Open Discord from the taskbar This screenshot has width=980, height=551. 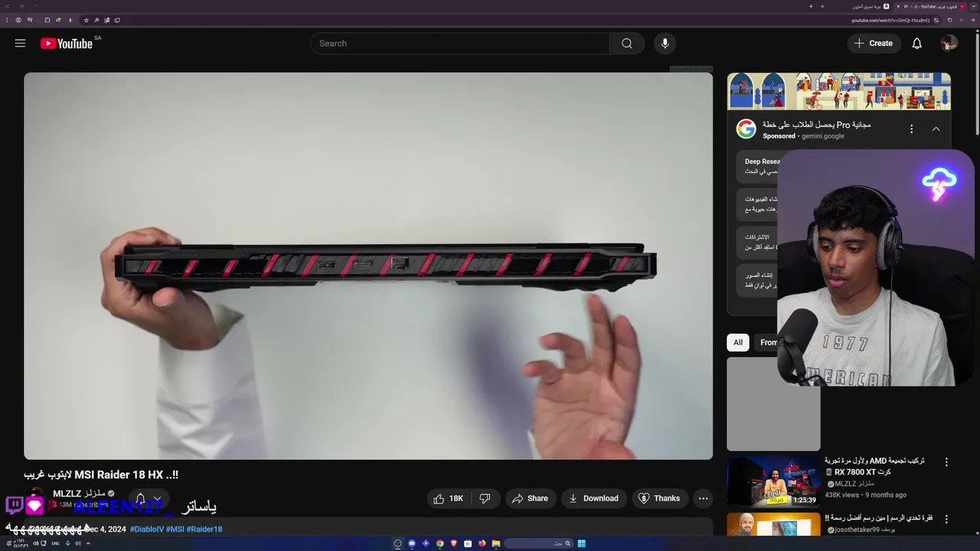(412, 543)
